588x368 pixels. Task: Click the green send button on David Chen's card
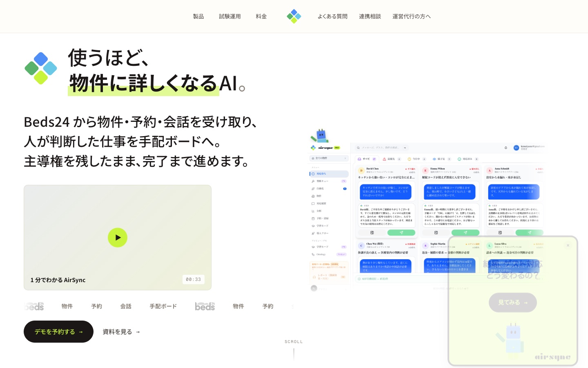[401, 233]
